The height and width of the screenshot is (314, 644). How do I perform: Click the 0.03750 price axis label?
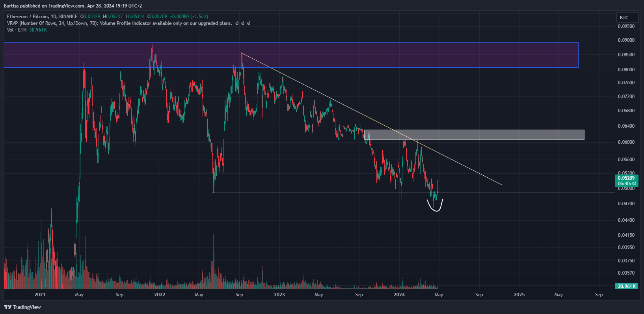tap(626, 261)
